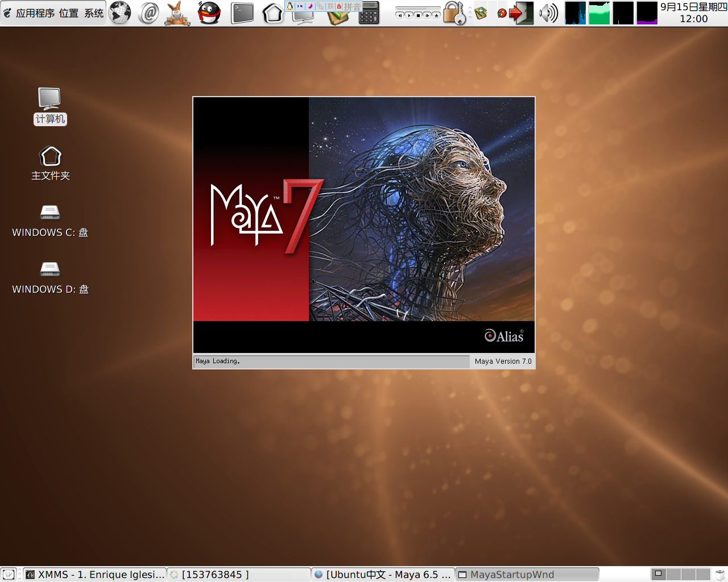Viewport: 728px width, 582px height.
Task: Launch the QQ penguin messenger icon
Action: pos(209,13)
